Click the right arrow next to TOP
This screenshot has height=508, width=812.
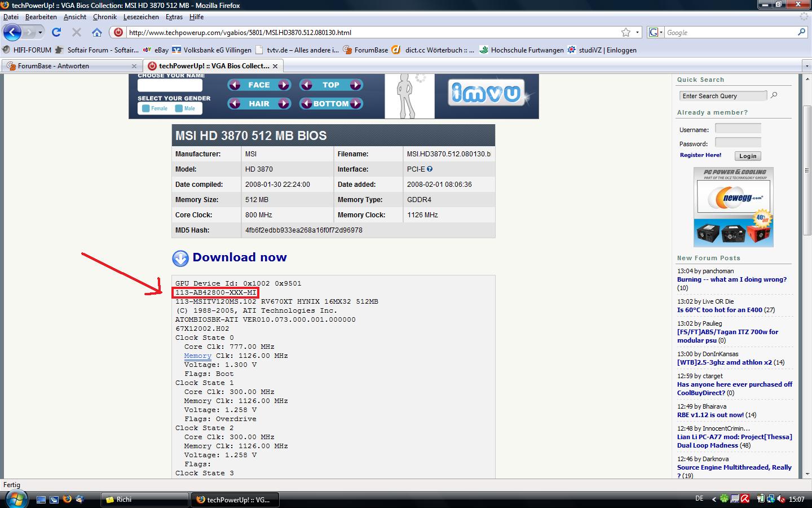pos(356,85)
